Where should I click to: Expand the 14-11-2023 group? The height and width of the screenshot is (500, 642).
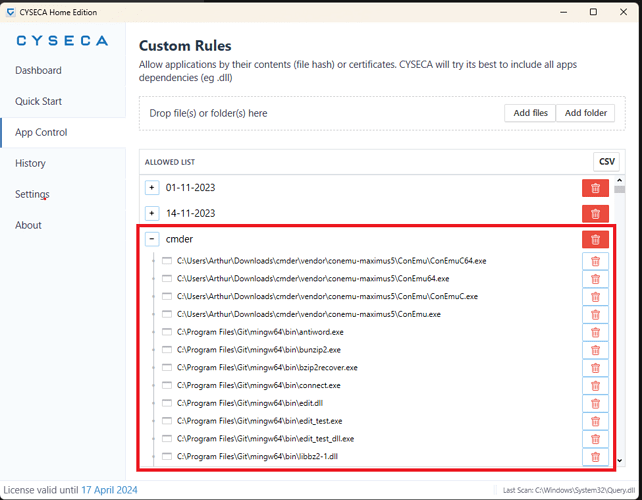152,213
